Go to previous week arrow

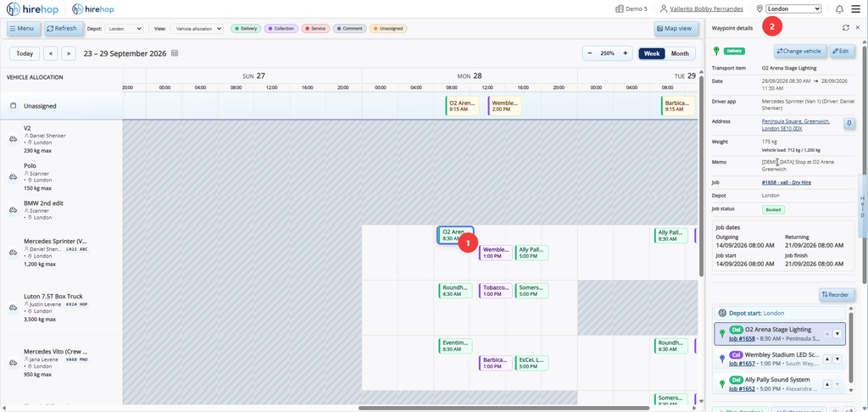(50, 53)
